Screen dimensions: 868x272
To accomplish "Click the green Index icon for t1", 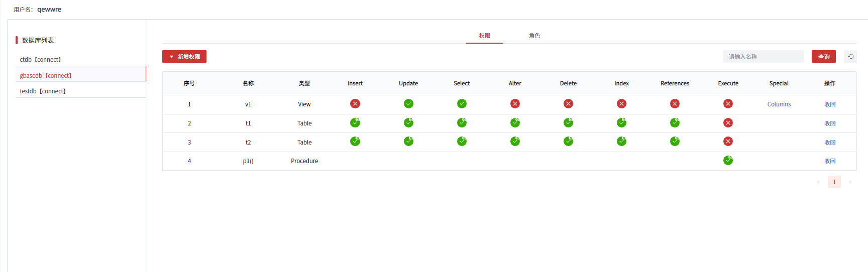I will pyautogui.click(x=621, y=123).
